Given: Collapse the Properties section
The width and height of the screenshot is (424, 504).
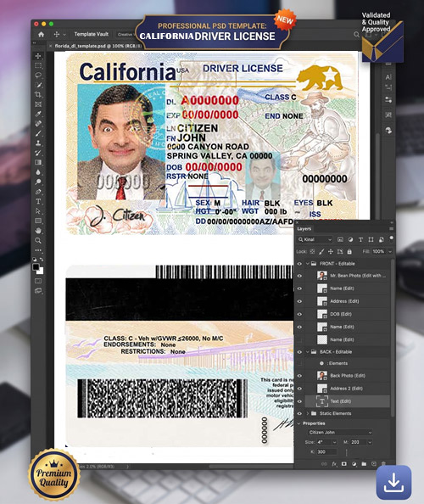Looking at the screenshot, I should click(299, 423).
